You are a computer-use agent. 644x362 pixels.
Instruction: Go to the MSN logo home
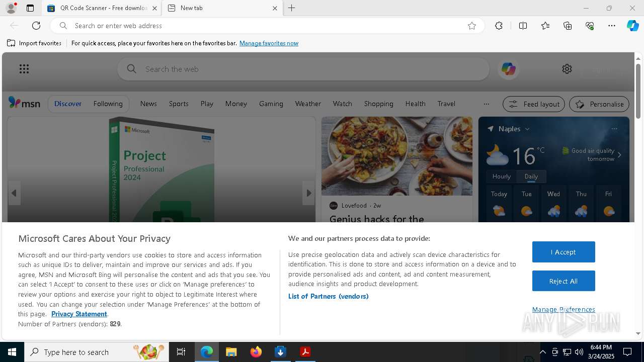[x=24, y=103]
